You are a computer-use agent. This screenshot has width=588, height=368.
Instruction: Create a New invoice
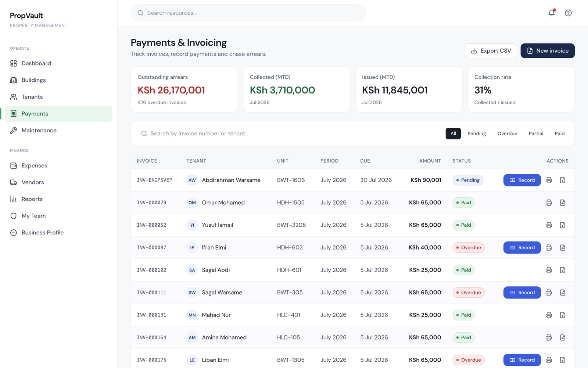pos(548,51)
